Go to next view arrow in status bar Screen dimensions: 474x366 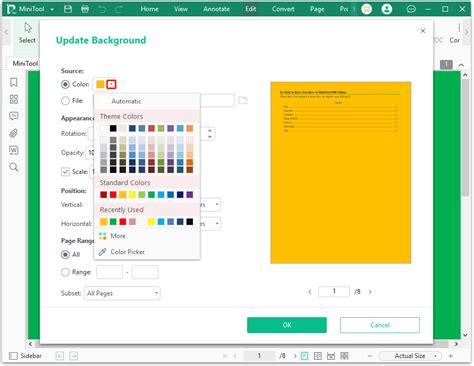click(x=73, y=356)
